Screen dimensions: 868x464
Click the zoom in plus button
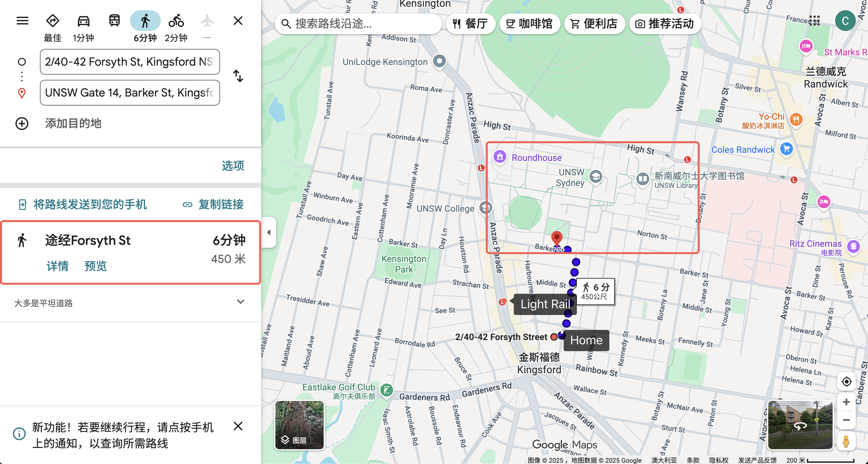coord(846,402)
